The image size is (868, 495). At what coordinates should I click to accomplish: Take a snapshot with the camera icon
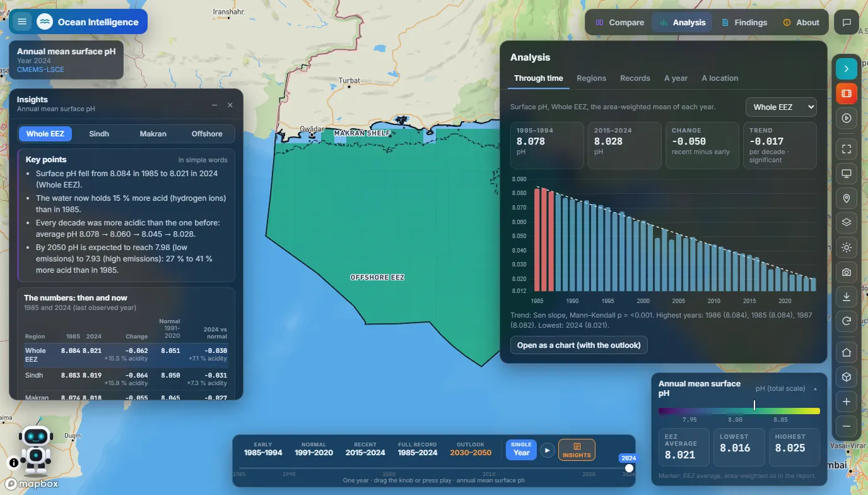847,272
